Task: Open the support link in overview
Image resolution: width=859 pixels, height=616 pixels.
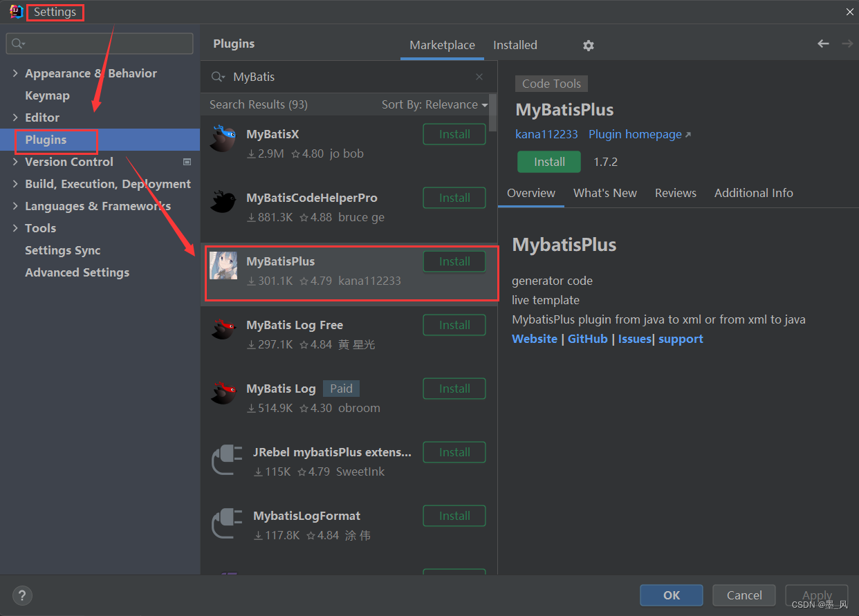Action: (681, 339)
